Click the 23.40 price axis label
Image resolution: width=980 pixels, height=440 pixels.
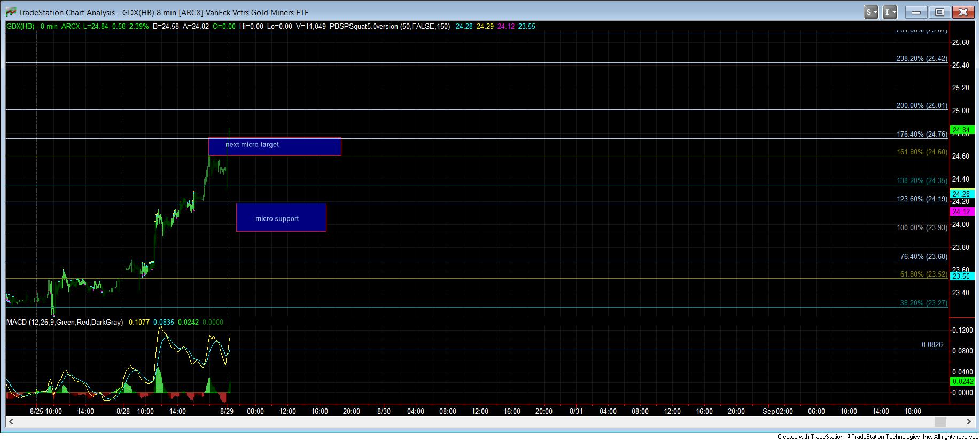[961, 293]
